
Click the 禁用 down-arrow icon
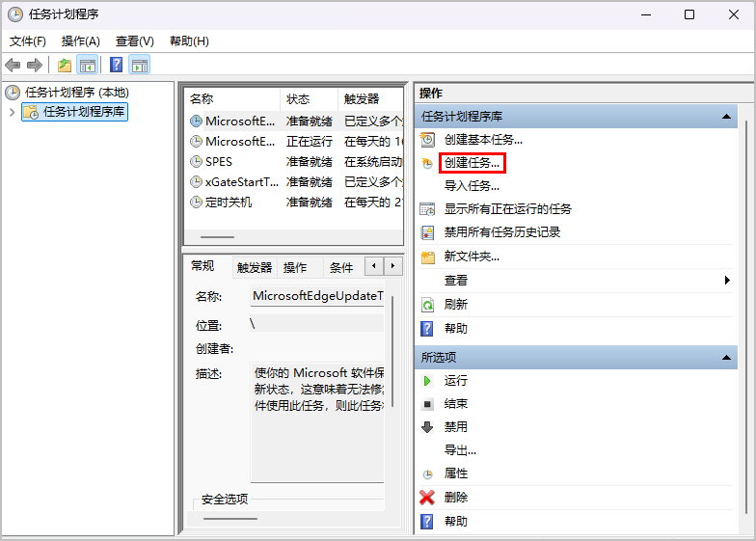(x=427, y=427)
